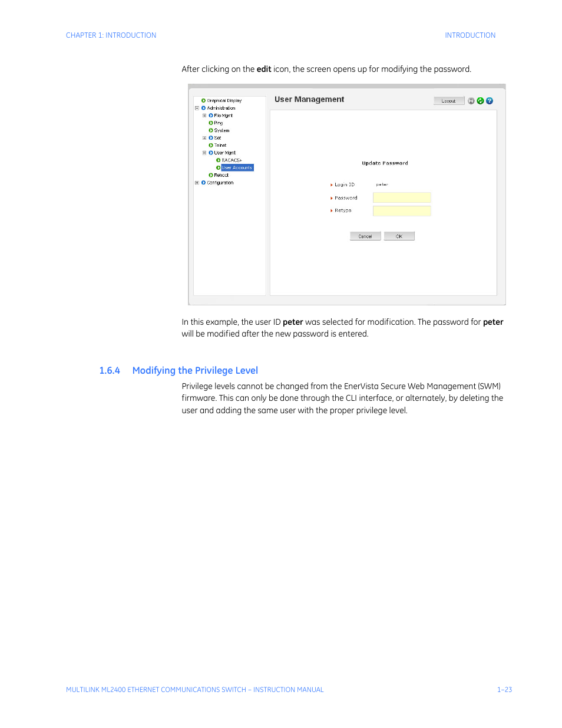Click the green icon beside Graphical Display

(x=203, y=101)
